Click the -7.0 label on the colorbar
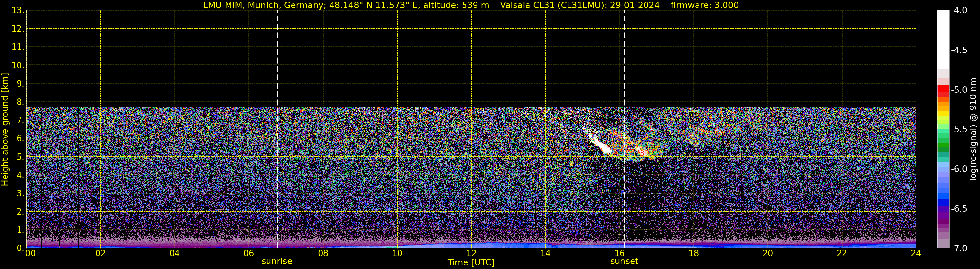 tap(959, 248)
